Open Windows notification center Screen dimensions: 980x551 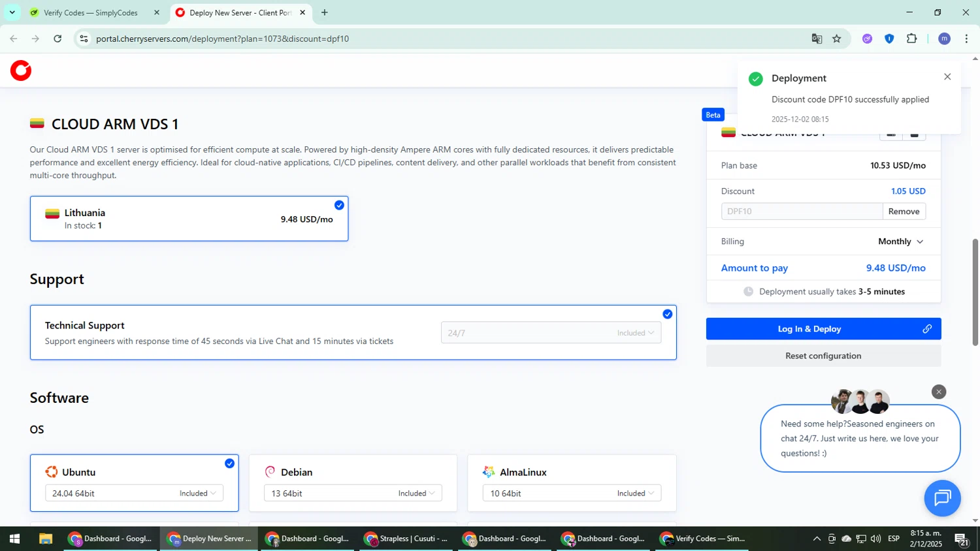962,539
